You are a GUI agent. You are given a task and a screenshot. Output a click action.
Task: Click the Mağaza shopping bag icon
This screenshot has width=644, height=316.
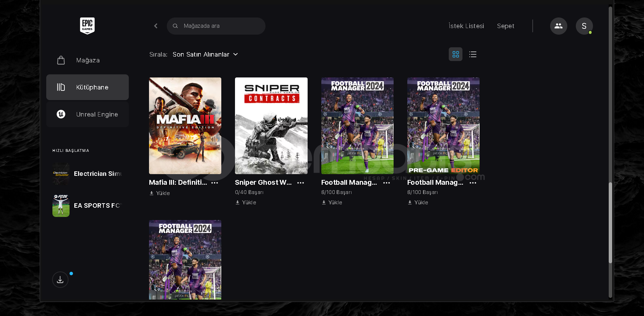pos(61,60)
